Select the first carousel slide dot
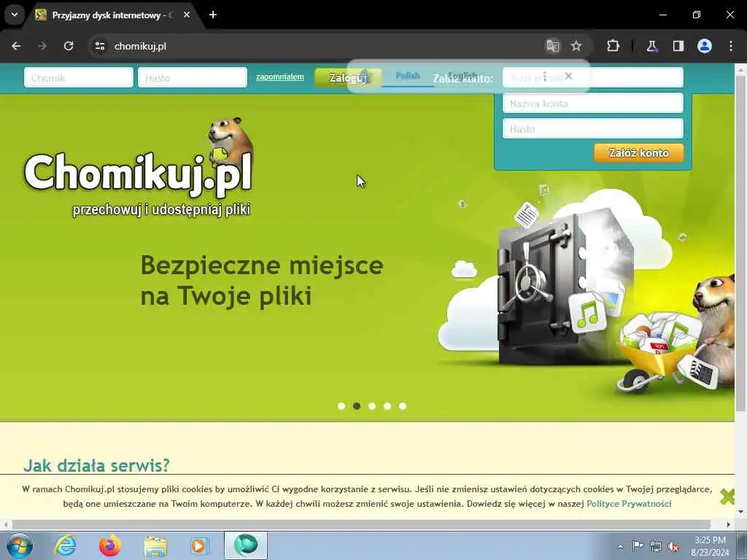Viewport: 747px width, 560px height. point(341,406)
